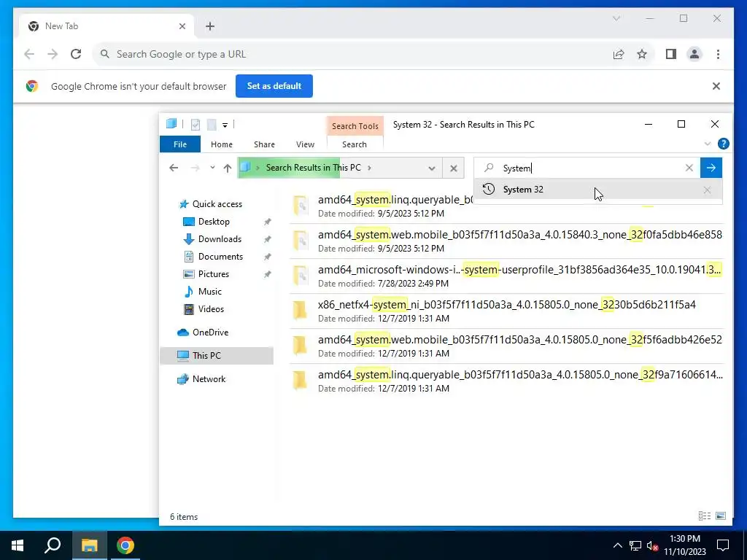Select amd64_microsoft-windows-i..-system-userprofile result

click(507, 276)
